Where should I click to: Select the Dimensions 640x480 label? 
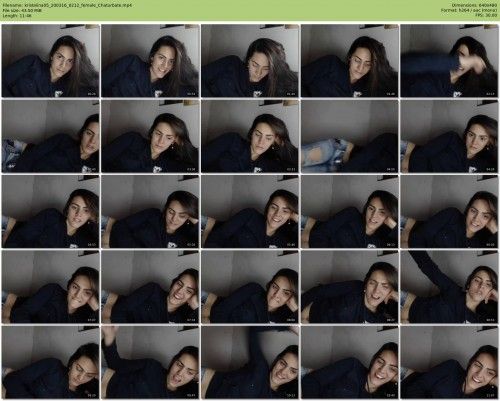[x=474, y=5]
